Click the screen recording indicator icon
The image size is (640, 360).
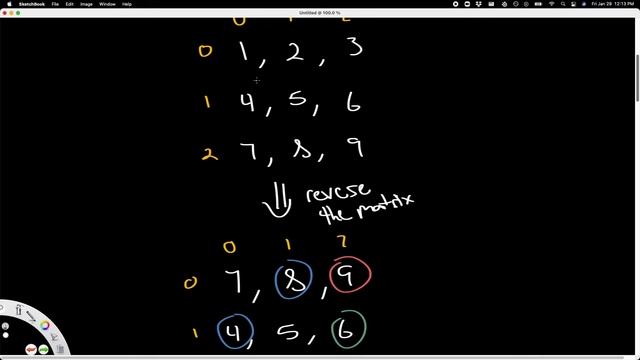point(456,4)
